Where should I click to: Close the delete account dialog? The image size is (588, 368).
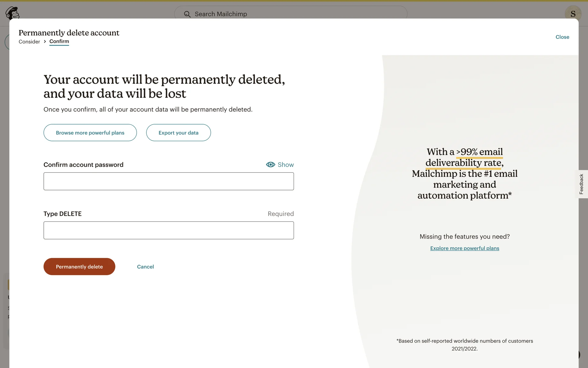[562, 37]
